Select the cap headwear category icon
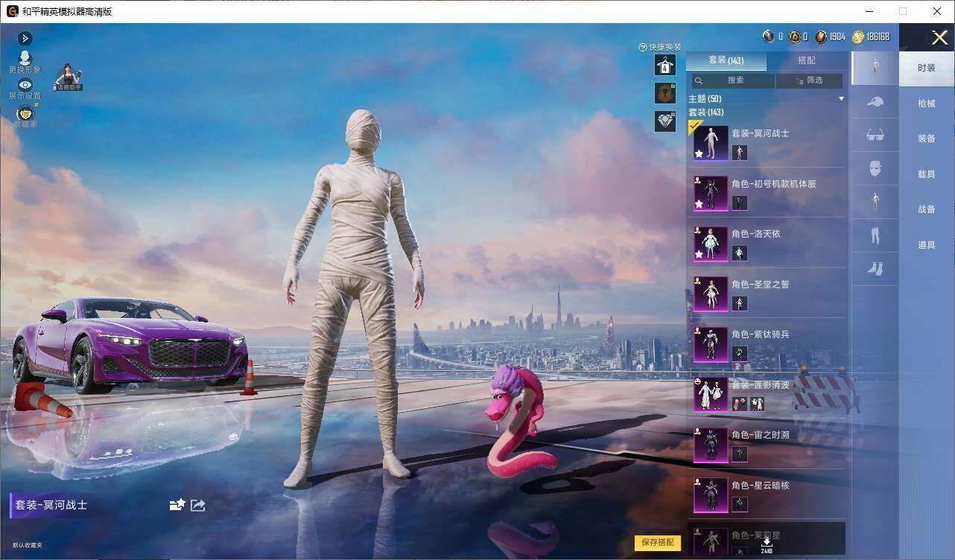955x560 pixels. coord(875,101)
